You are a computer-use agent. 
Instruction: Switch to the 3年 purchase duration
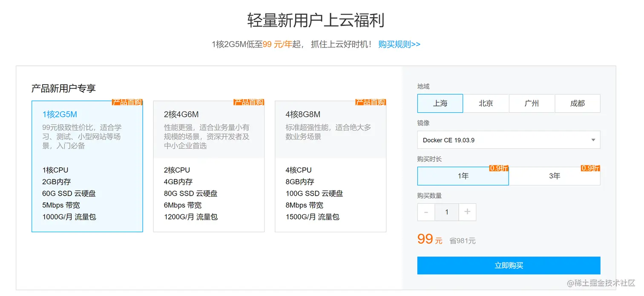(x=555, y=176)
